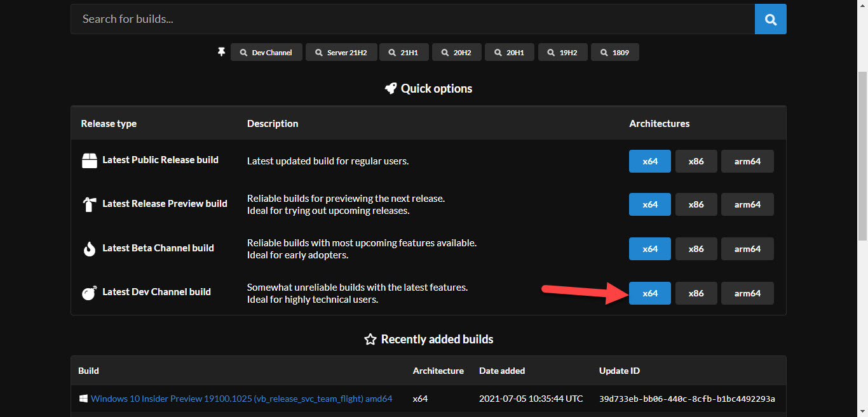Click the Beta Channel flame icon

(90, 249)
